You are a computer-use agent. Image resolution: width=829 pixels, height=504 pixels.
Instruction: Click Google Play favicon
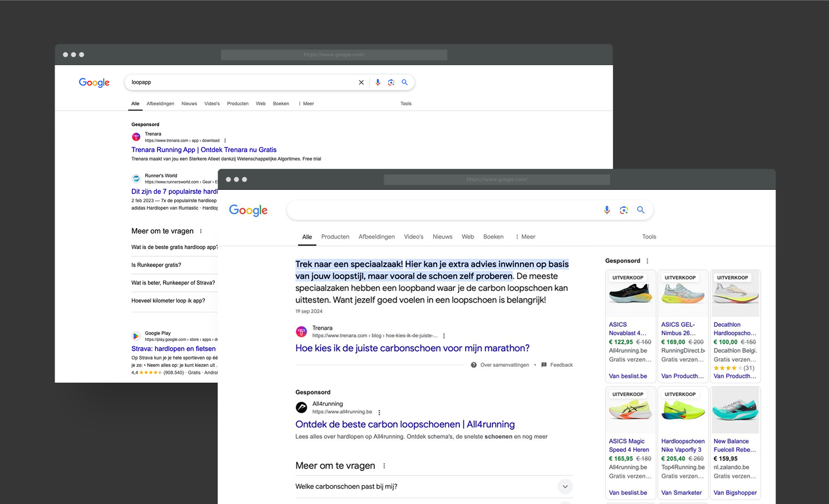point(136,336)
